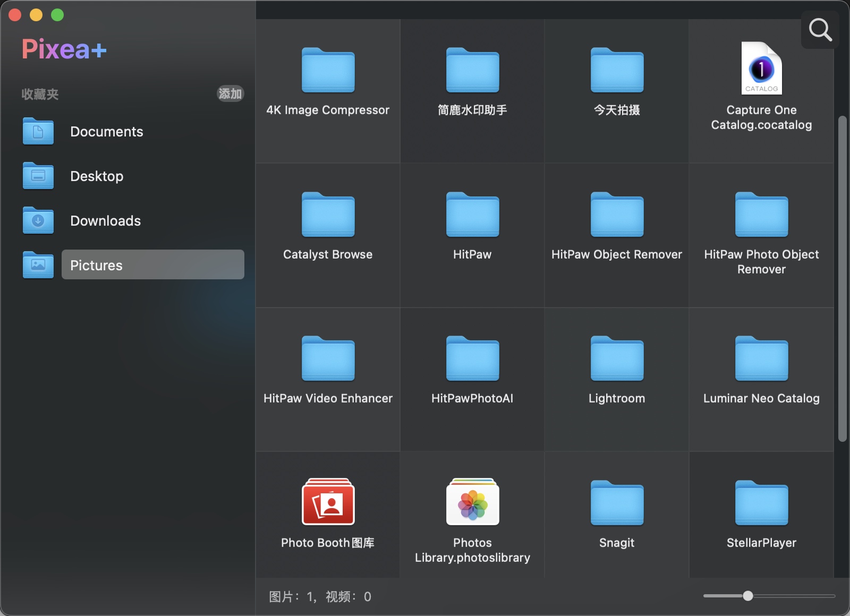The image size is (850, 616).
Task: Open the HitPaw Photo Object Remover folder icon
Action: click(x=761, y=214)
